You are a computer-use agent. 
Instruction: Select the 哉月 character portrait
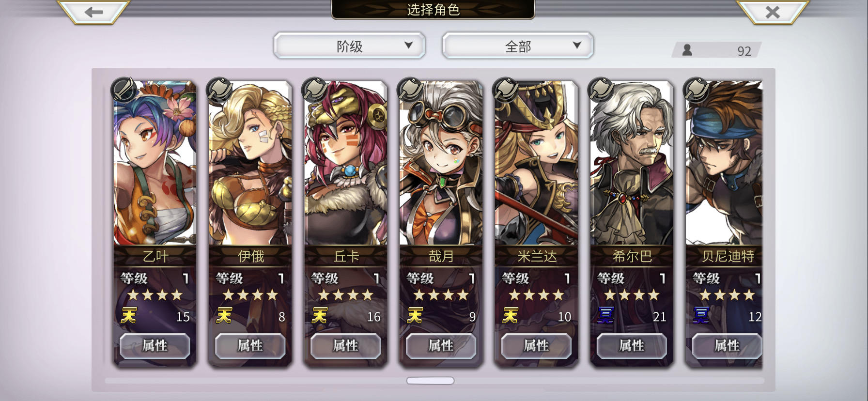coord(441,163)
